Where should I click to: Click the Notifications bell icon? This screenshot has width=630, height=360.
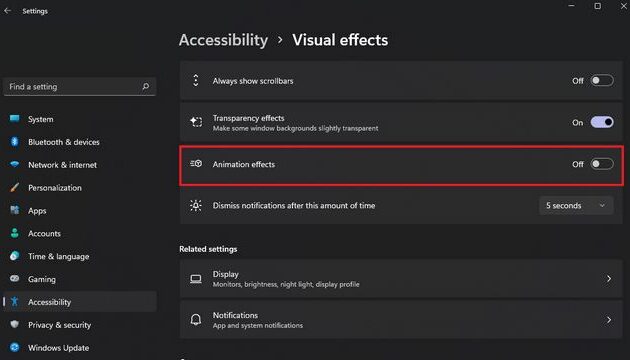click(196, 320)
